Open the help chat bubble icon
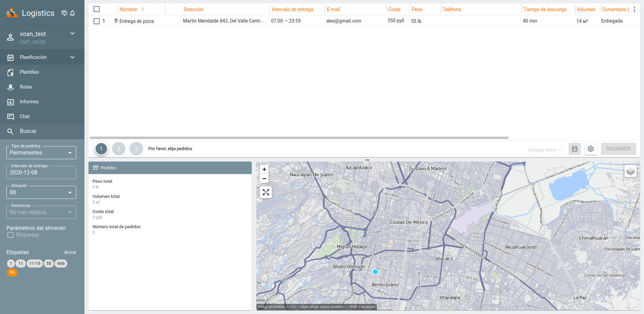 point(64,13)
